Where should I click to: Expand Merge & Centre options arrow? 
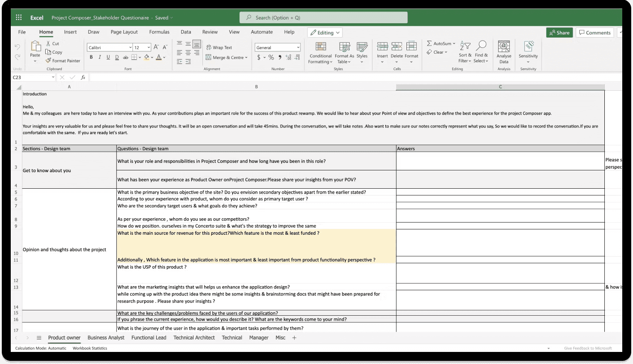click(246, 57)
